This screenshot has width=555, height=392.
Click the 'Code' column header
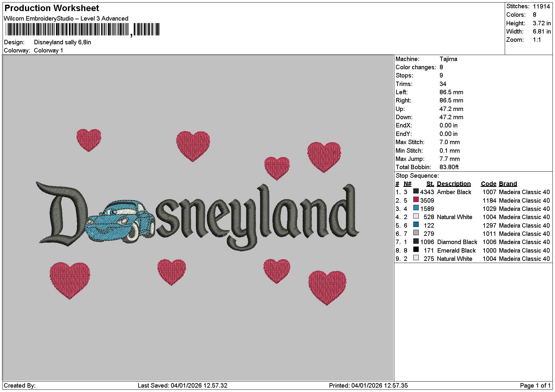(489, 184)
